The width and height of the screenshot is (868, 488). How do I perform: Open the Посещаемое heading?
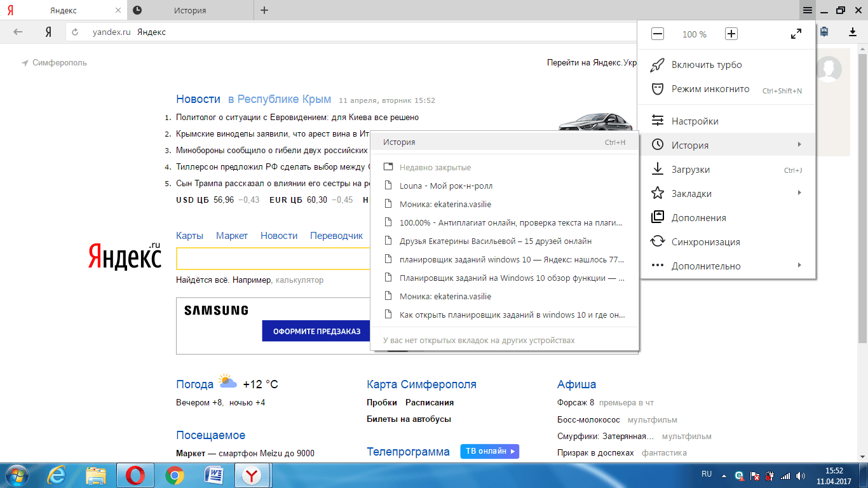coord(210,435)
